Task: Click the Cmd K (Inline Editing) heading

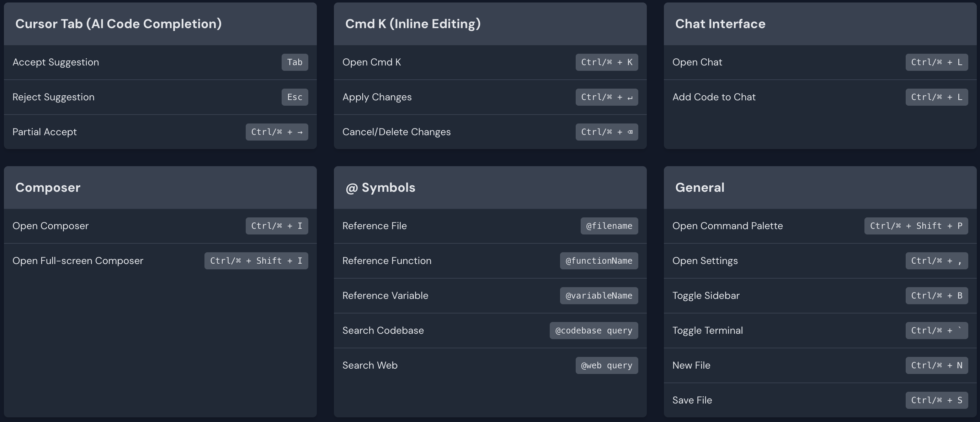Action: (413, 24)
